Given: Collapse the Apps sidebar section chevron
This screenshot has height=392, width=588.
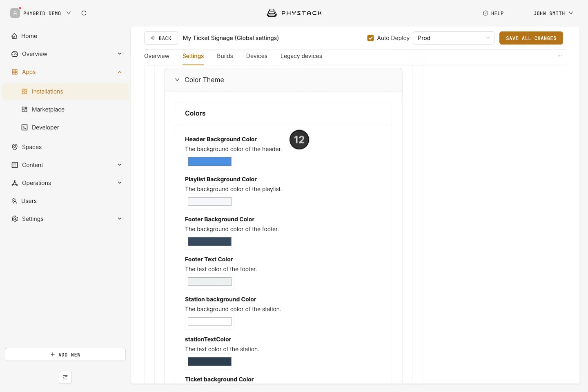Looking at the screenshot, I should 120,72.
